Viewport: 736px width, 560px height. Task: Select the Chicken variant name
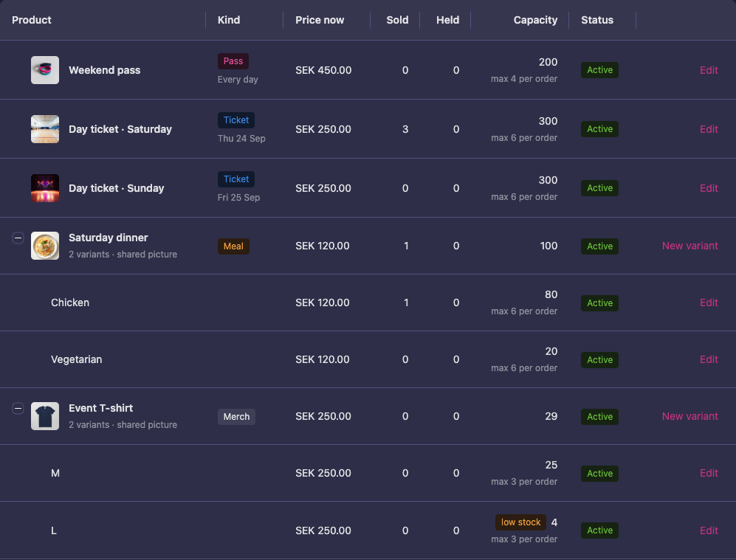pos(70,303)
